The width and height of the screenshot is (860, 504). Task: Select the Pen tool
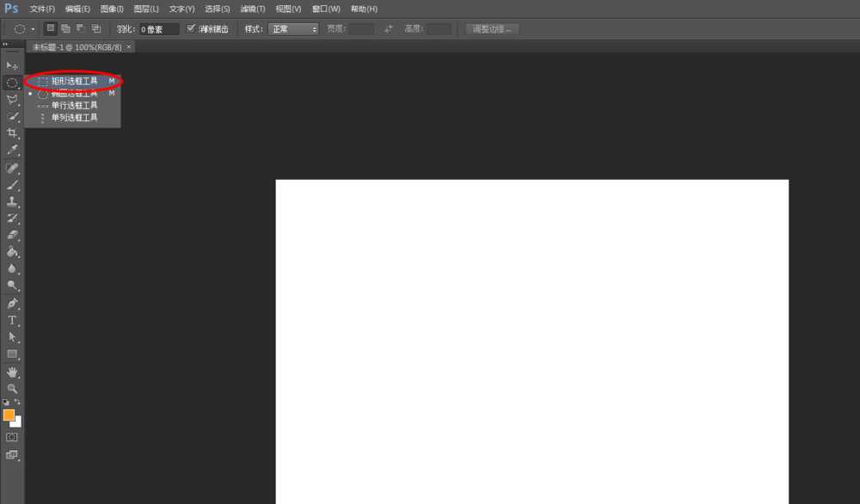pos(11,303)
